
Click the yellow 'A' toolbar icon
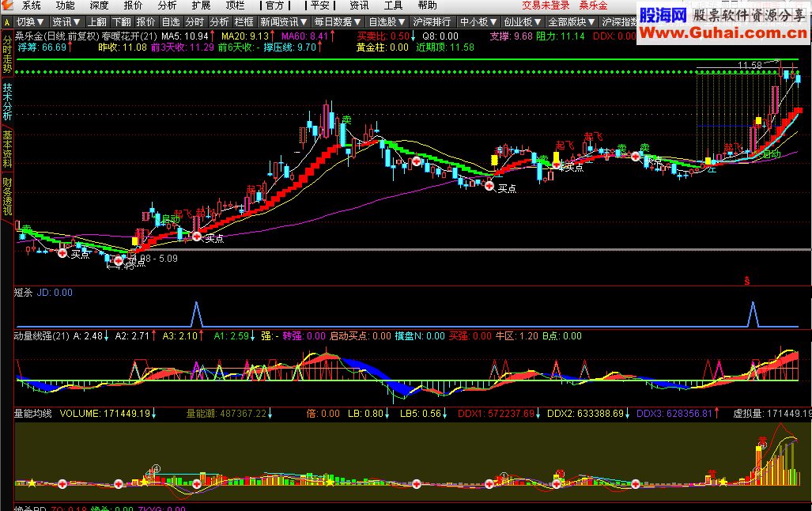tap(7, 22)
